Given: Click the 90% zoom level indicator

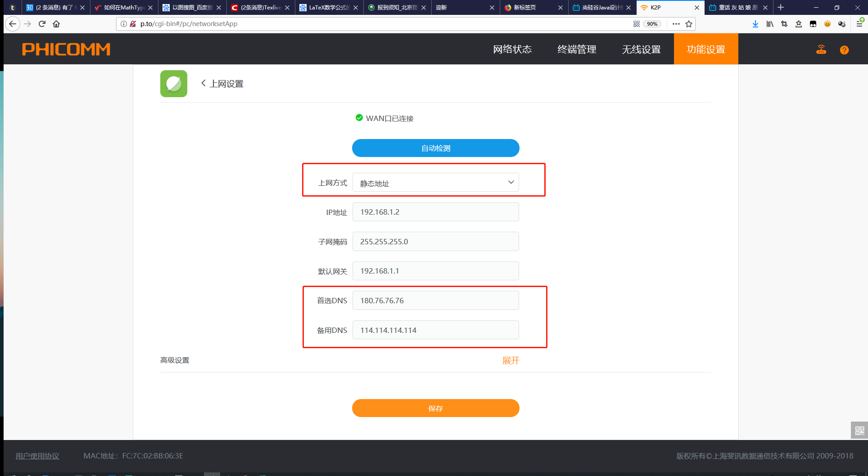Looking at the screenshot, I should click(652, 24).
